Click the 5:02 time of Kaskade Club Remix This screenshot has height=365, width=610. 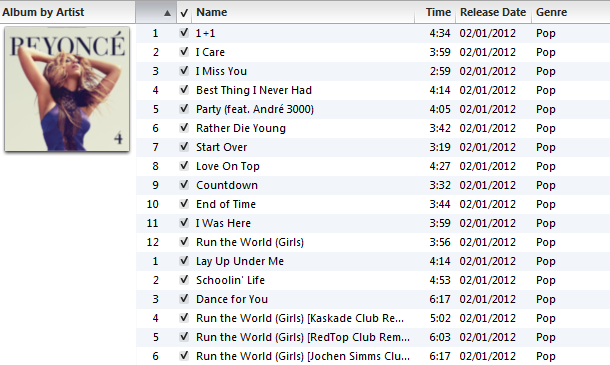coord(440,318)
